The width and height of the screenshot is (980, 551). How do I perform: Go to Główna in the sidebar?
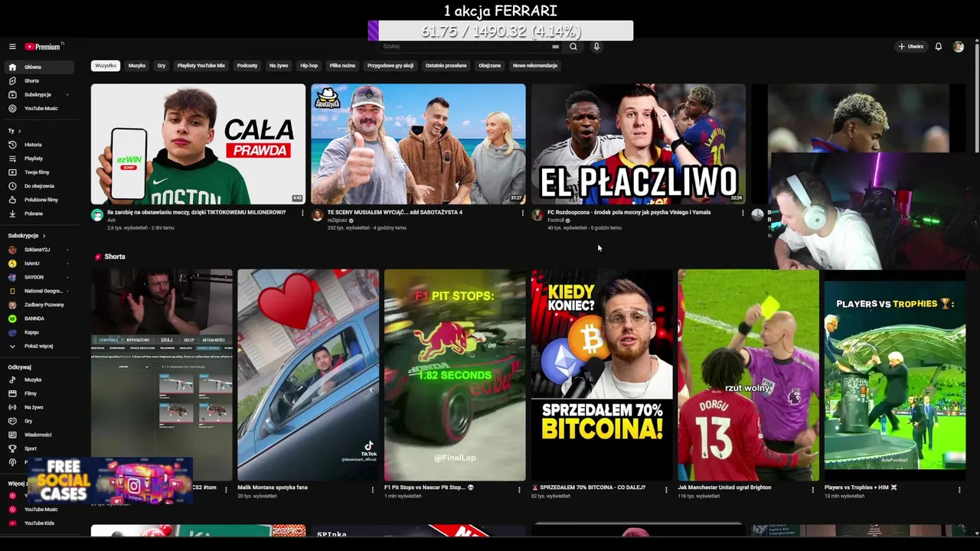click(x=40, y=67)
